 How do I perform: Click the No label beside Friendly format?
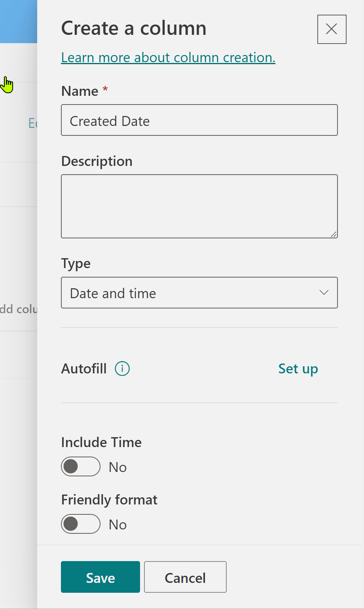pos(118,525)
